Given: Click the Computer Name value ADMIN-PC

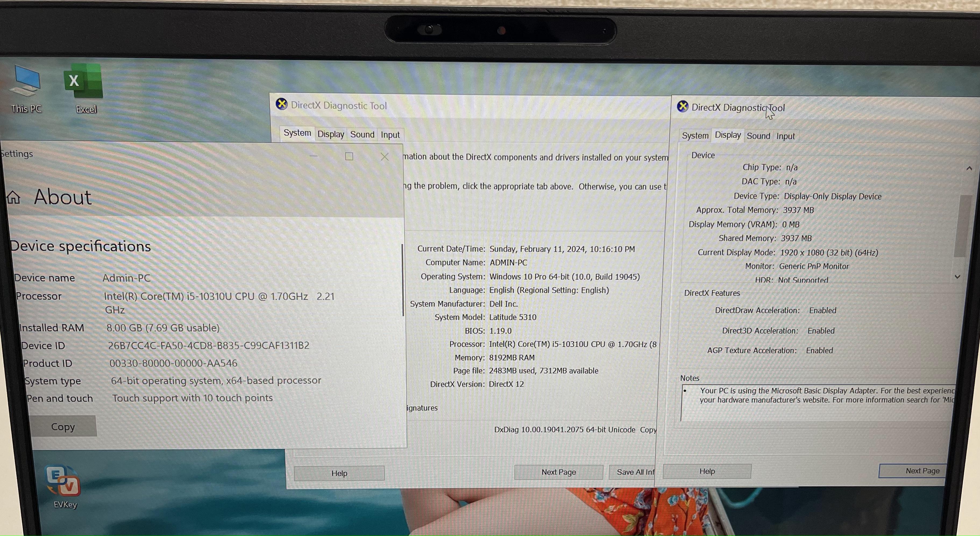Looking at the screenshot, I should 508,263.
